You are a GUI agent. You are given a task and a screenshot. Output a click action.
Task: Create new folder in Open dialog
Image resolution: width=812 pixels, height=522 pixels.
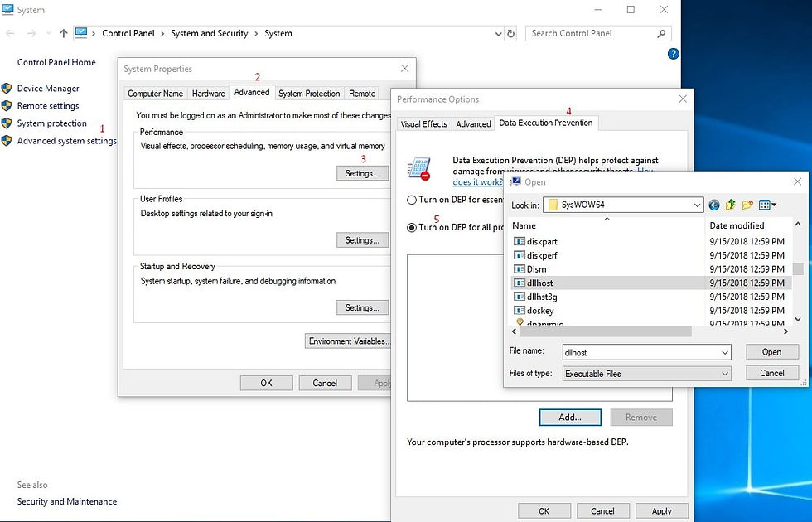point(747,205)
